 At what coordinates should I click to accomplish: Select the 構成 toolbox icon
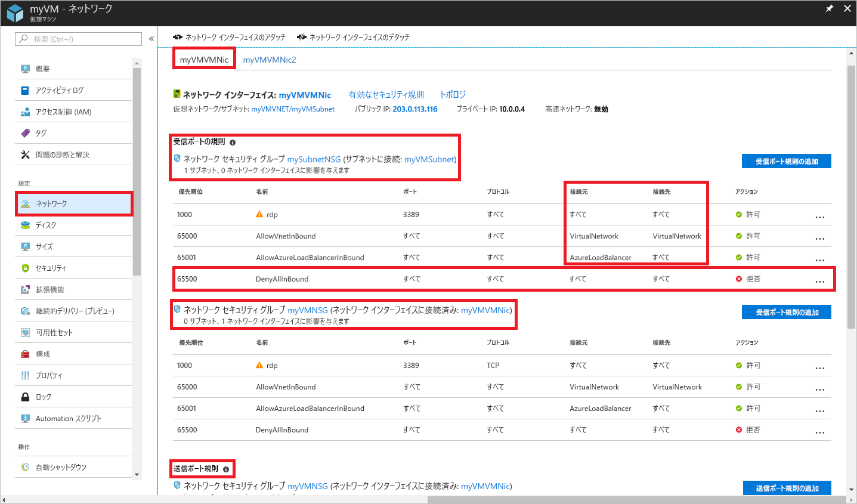pos(25,354)
